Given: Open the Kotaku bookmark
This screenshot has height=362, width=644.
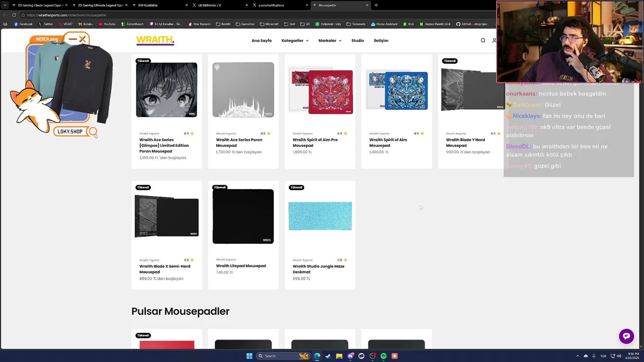Looking at the screenshot, I should tap(86, 24).
